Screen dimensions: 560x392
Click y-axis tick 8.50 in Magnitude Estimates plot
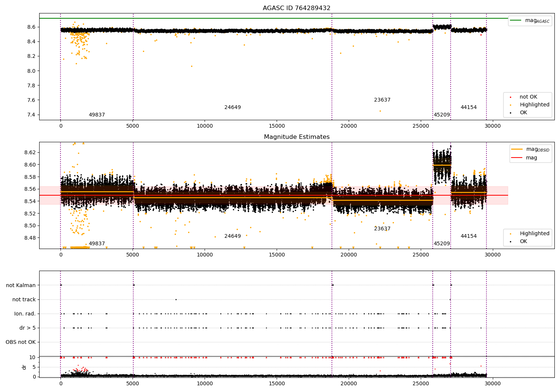click(x=29, y=226)
